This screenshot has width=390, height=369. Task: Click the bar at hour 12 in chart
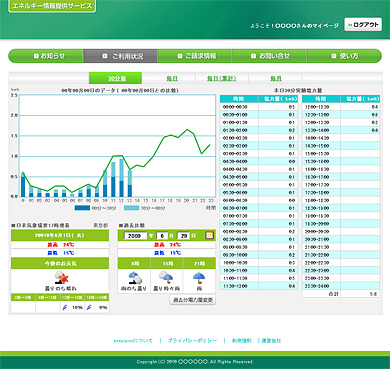(x=121, y=178)
